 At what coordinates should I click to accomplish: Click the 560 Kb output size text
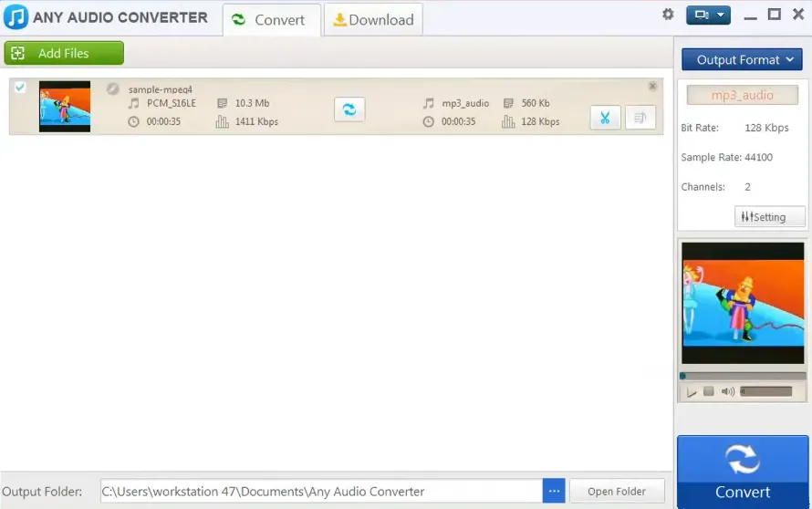click(x=536, y=103)
